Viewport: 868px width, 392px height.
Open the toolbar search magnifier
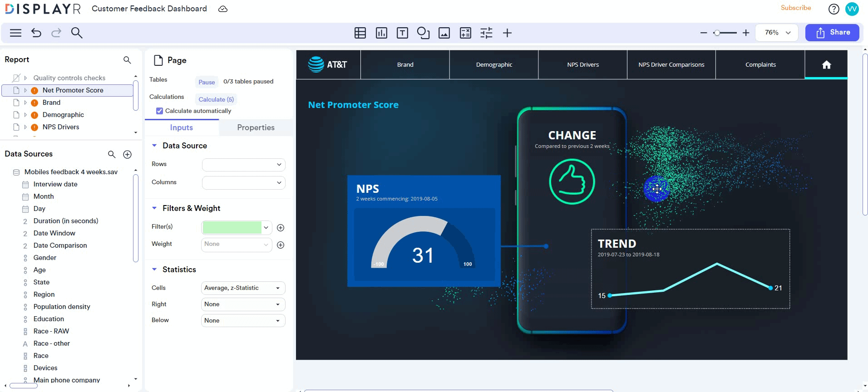[x=77, y=33]
